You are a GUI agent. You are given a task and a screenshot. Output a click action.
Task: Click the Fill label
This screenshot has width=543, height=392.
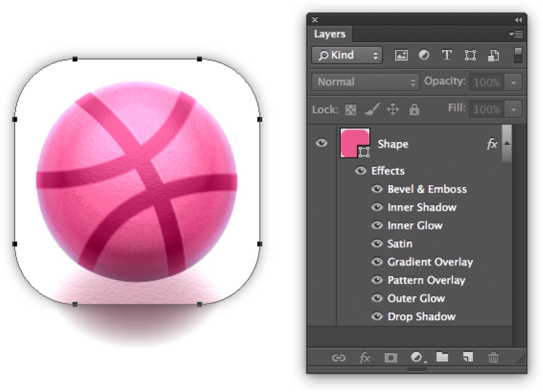click(457, 108)
